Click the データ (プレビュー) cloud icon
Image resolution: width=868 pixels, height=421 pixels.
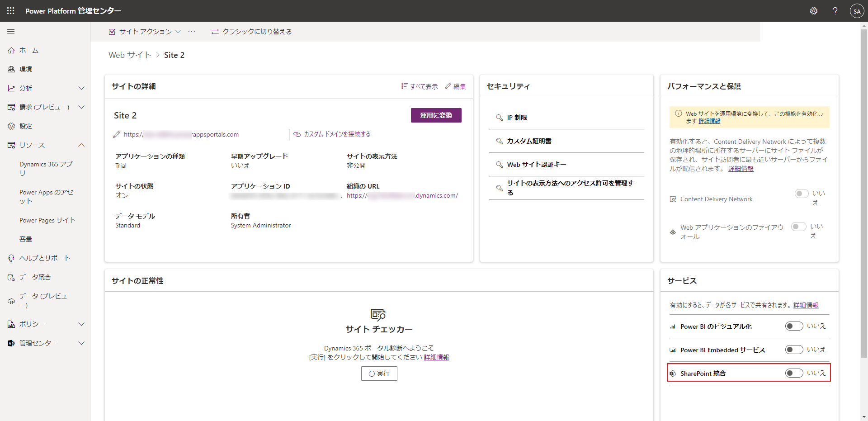click(x=11, y=301)
